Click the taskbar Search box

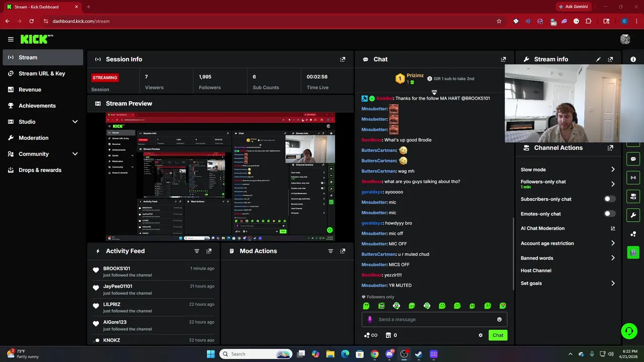coord(256,354)
